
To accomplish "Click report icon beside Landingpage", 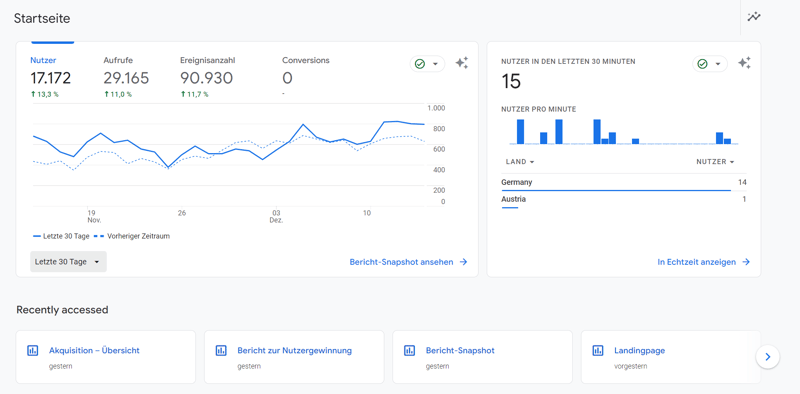I will coord(597,351).
